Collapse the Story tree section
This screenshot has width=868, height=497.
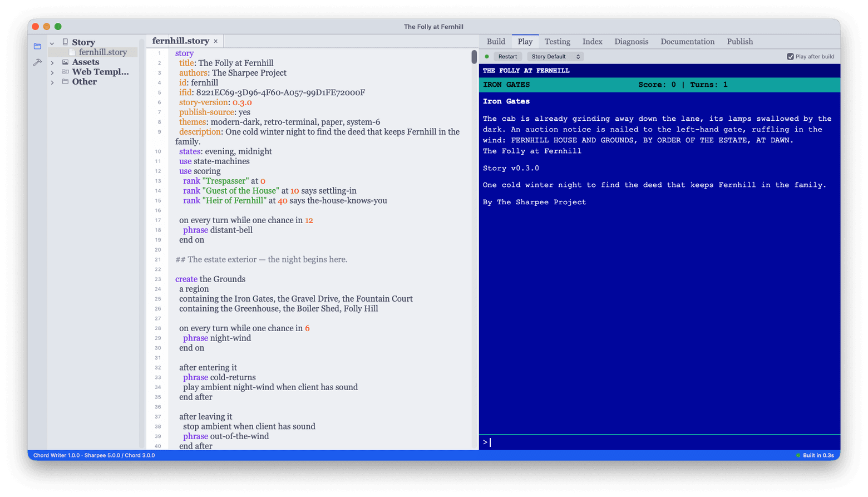(52, 43)
